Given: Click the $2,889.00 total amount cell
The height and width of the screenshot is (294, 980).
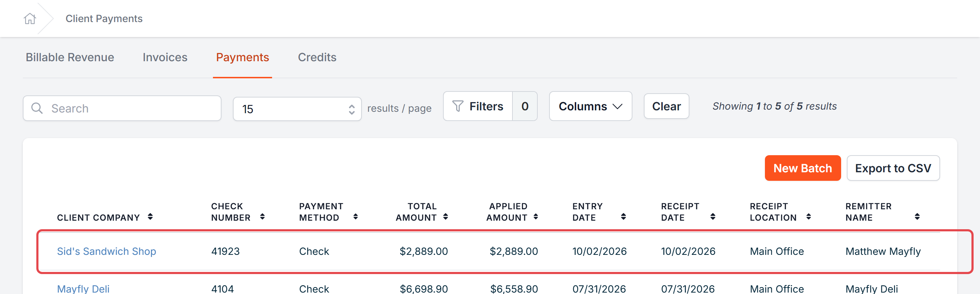Looking at the screenshot, I should click(423, 251).
